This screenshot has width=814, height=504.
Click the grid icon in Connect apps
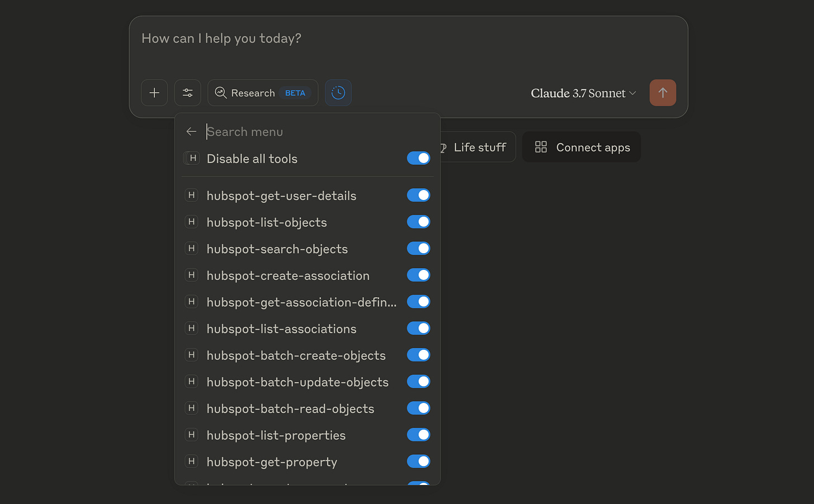(x=541, y=147)
